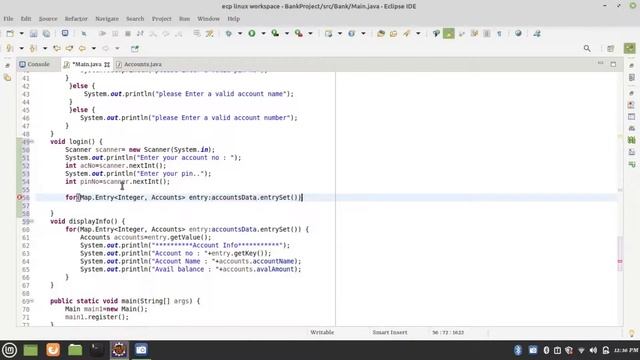Click the Open Task icon

pos(393,34)
